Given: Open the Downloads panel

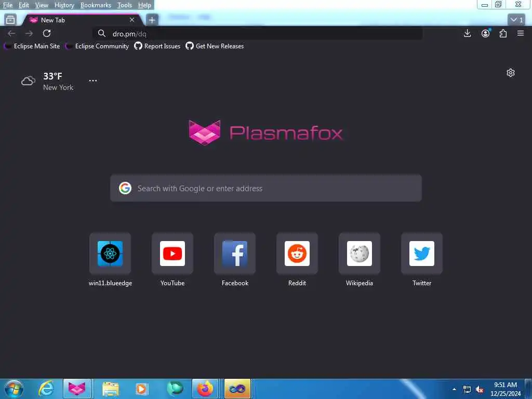Looking at the screenshot, I should tap(467, 33).
